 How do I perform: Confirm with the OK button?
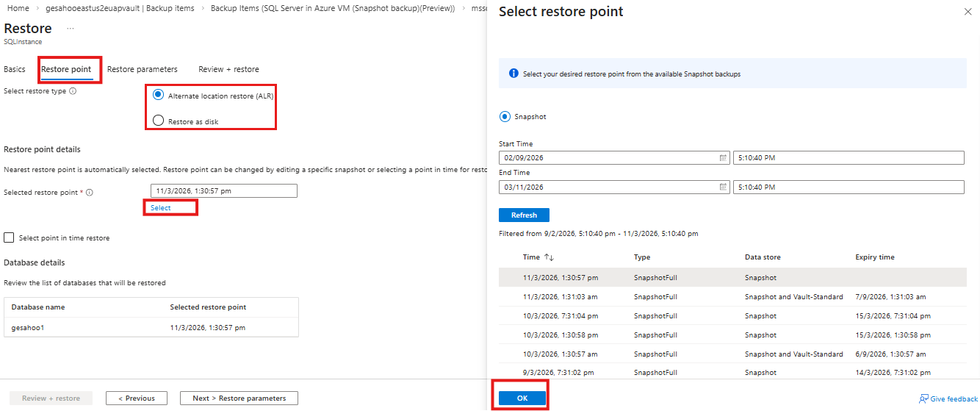[522, 398]
